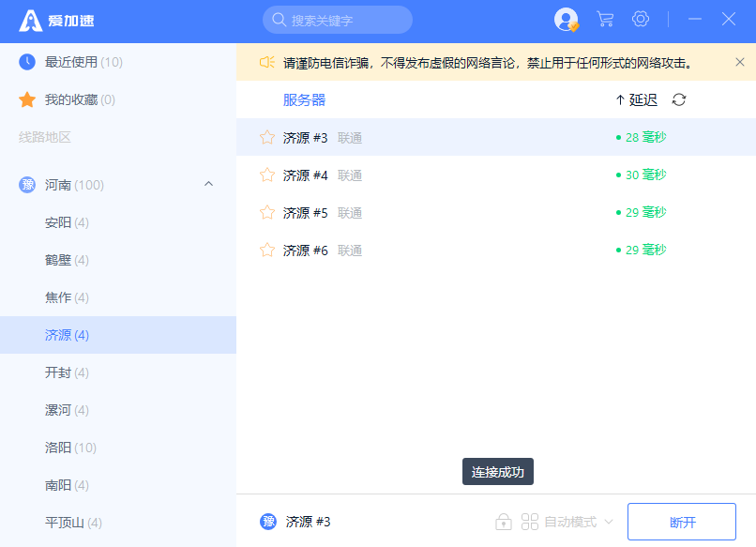
Task: Click the clock icon beside 最近使用
Action: coord(27,62)
